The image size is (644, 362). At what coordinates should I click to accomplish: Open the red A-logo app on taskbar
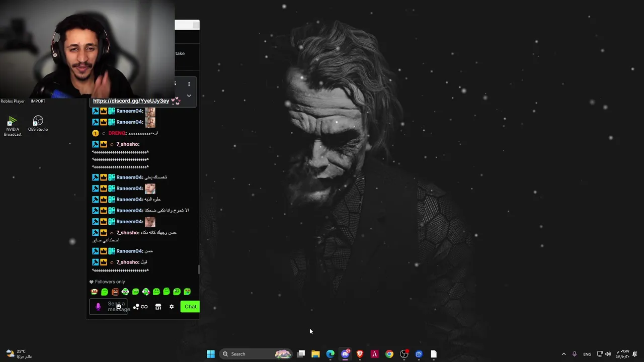tap(374, 354)
